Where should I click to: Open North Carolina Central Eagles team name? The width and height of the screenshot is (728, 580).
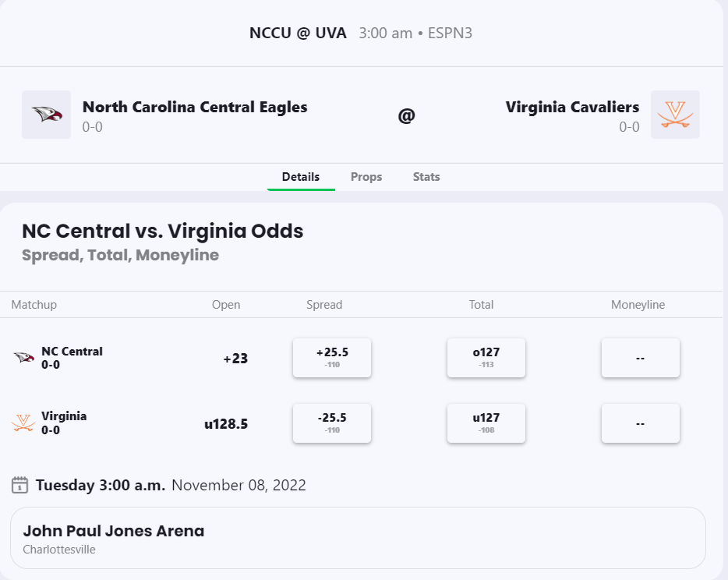coord(195,107)
